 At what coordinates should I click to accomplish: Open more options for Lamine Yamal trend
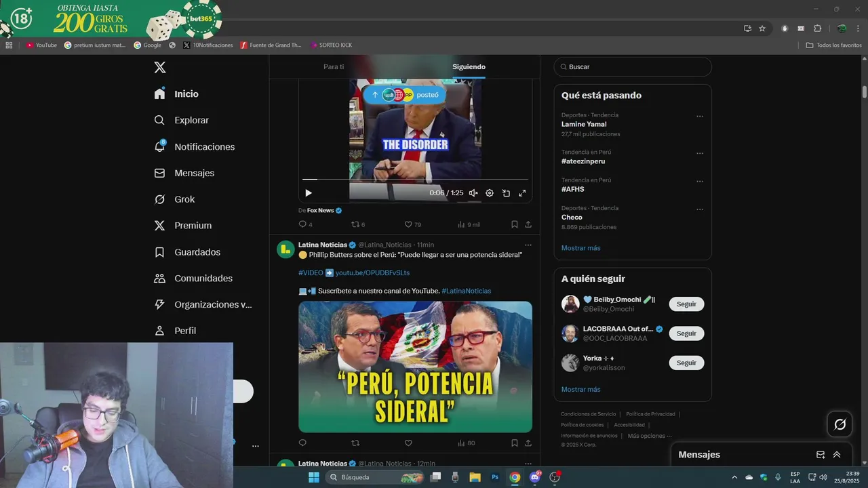[x=700, y=116]
